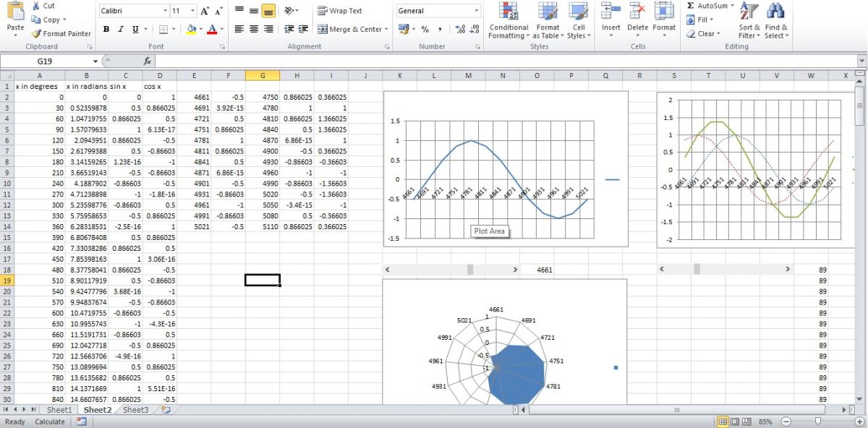Screen dimensions: 868x428
Task: Decrease the cell indent
Action: (x=289, y=30)
